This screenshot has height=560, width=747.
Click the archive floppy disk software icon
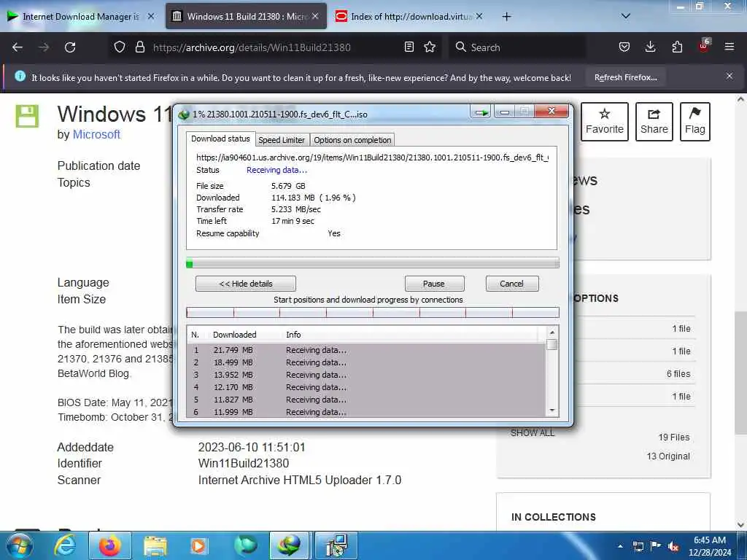click(27, 116)
